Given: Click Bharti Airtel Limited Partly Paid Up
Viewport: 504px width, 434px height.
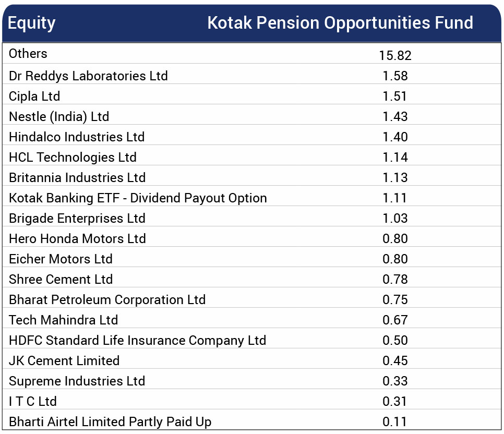Looking at the screenshot, I should coord(110,422).
